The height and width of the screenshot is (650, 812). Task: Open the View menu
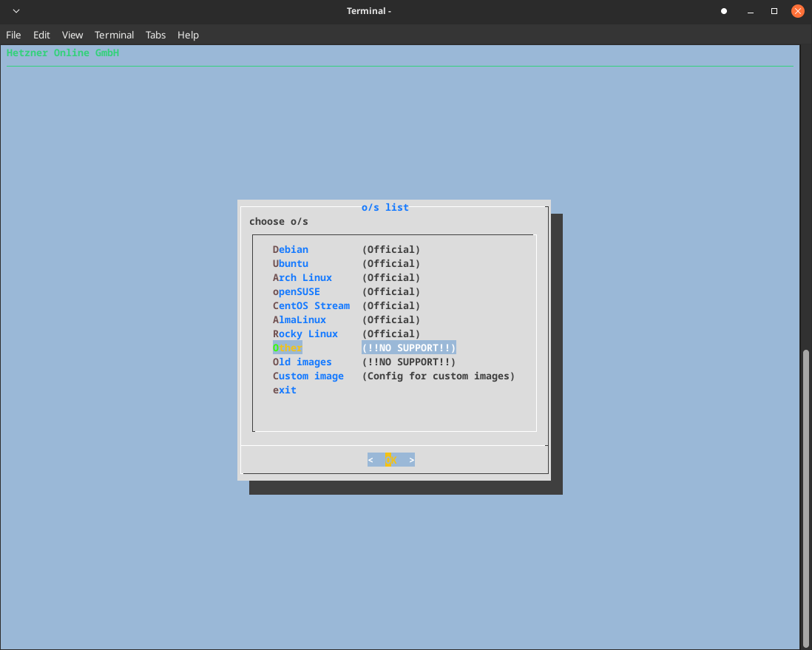72,35
